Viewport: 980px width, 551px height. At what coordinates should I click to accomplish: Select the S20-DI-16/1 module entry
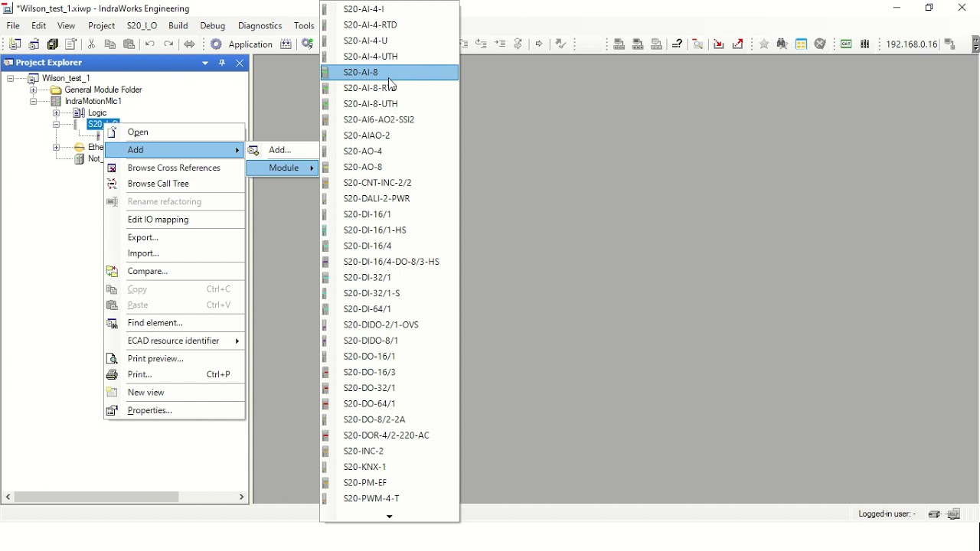point(390,214)
